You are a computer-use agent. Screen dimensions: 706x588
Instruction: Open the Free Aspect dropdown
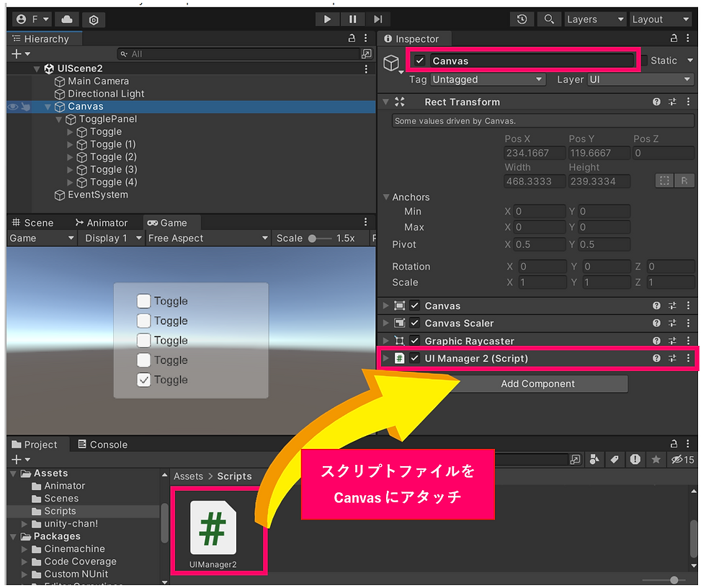(208, 239)
